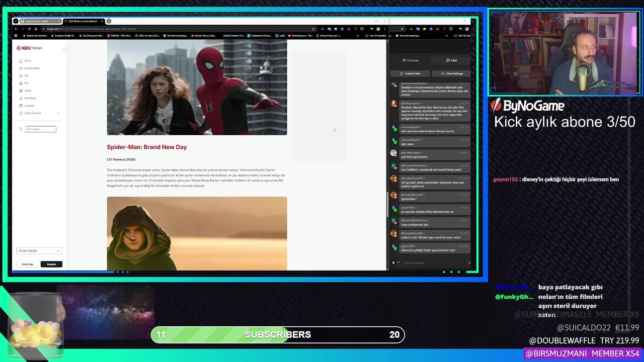Click the Giriş Yap login button
This screenshot has width=644, height=362.
(27, 264)
